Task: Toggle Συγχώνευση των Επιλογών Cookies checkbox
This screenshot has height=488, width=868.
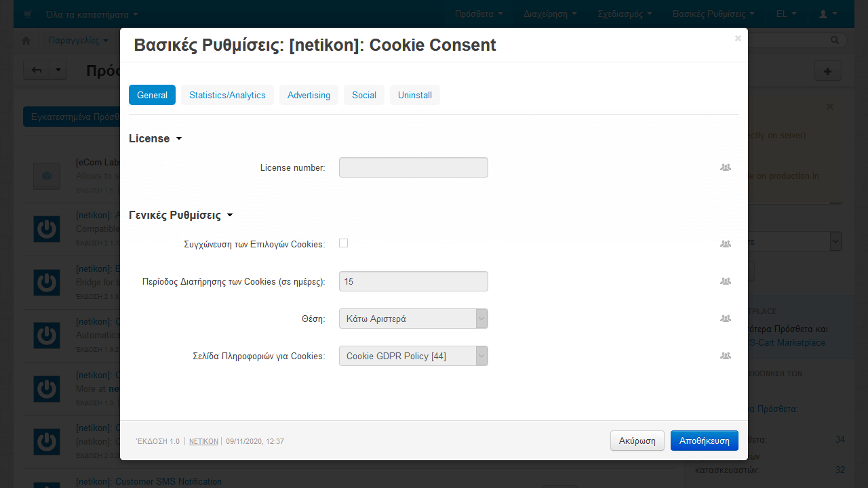Action: (x=344, y=243)
